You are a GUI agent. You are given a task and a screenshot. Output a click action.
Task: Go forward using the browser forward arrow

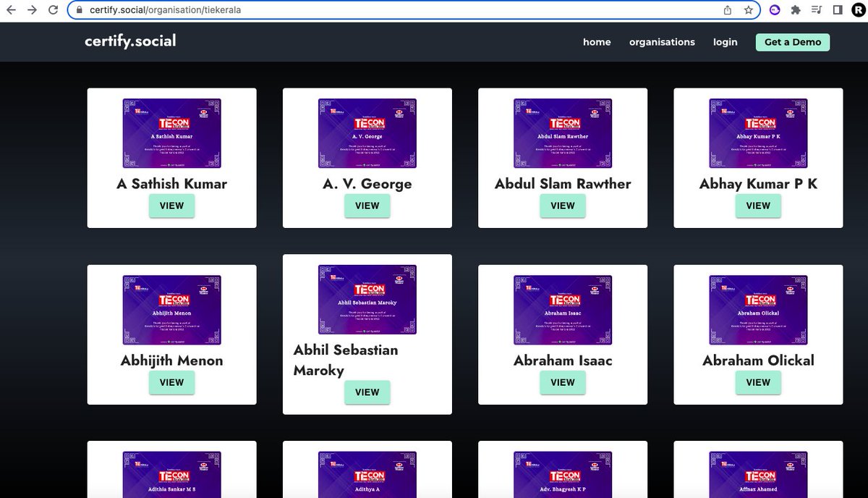coord(32,10)
